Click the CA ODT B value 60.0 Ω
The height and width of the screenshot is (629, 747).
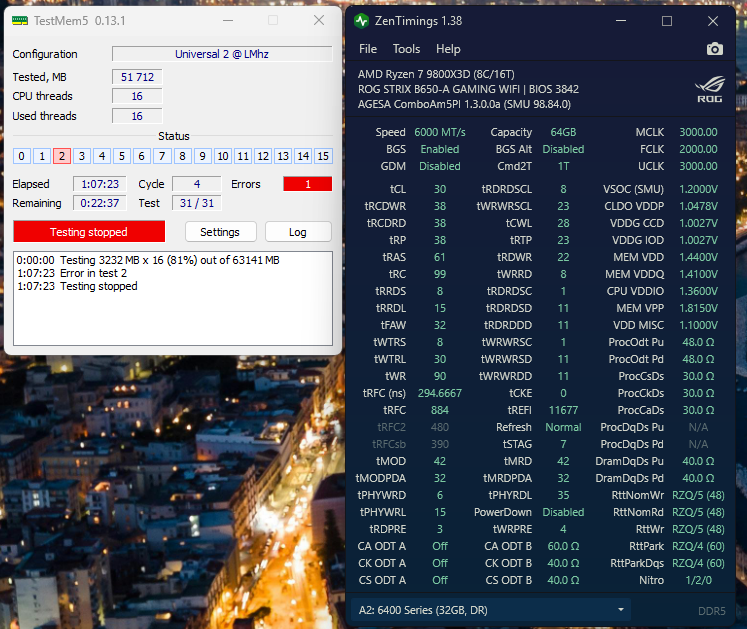pyautogui.click(x=563, y=546)
